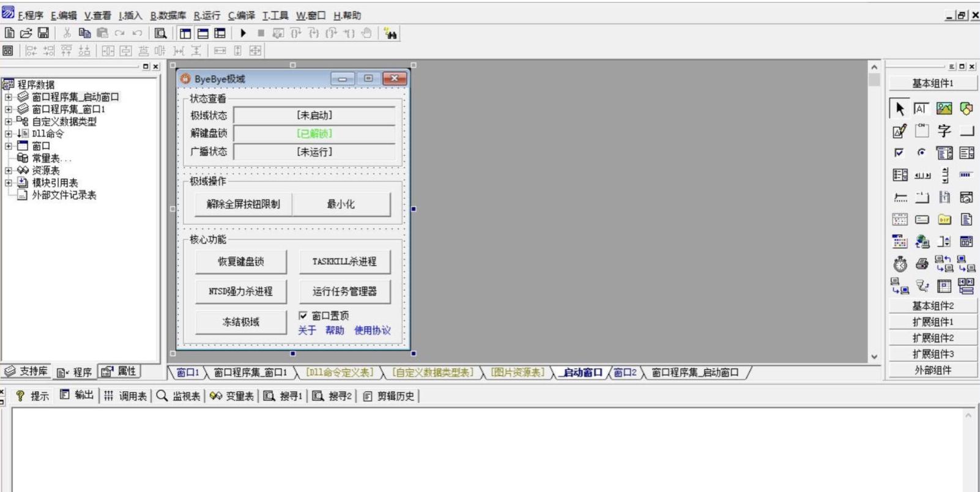This screenshot has height=492, width=980.
Task: Save the program with the floppy disk icon
Action: coord(43,33)
